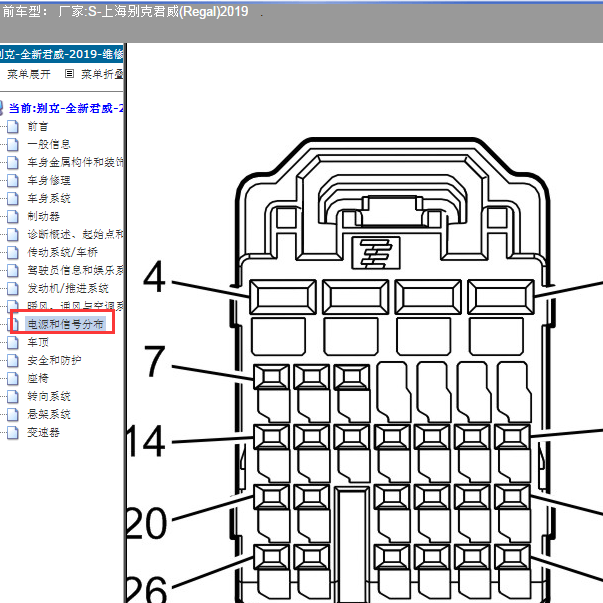The height and width of the screenshot is (603, 603).
Task: Click the document icon next to 一般信息
Action: pyautogui.click(x=13, y=145)
